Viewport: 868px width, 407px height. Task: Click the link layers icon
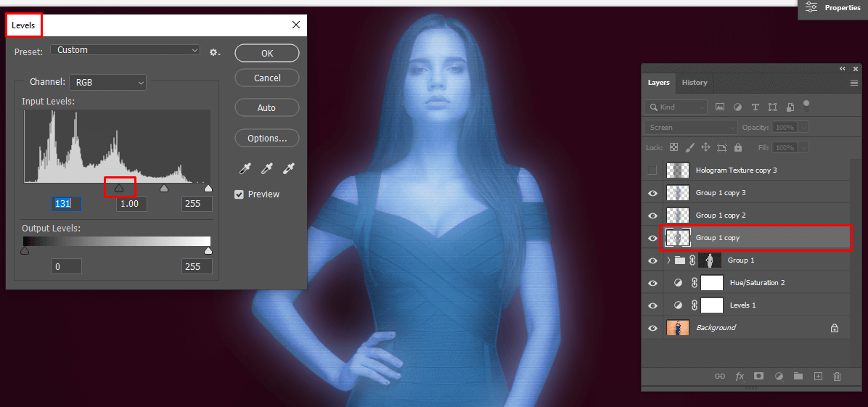(x=720, y=376)
